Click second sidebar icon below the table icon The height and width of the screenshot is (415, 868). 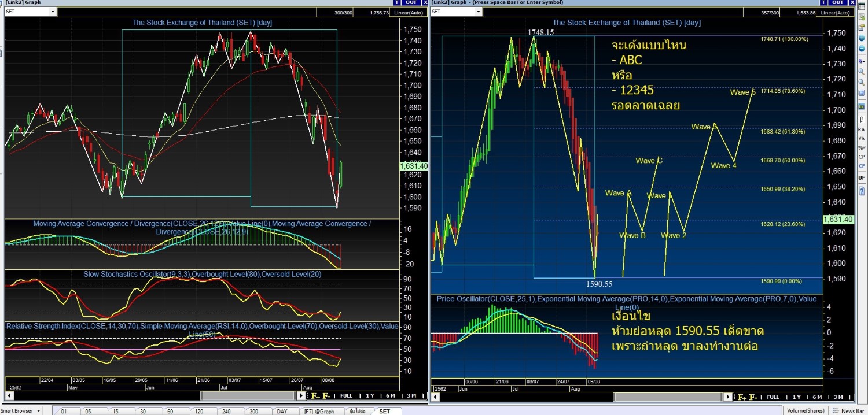[862, 17]
